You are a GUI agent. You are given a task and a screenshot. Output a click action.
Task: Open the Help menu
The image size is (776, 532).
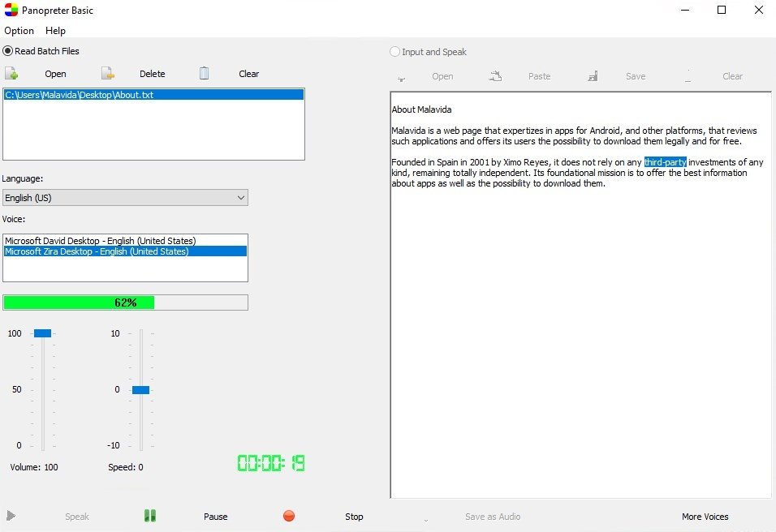tap(55, 31)
